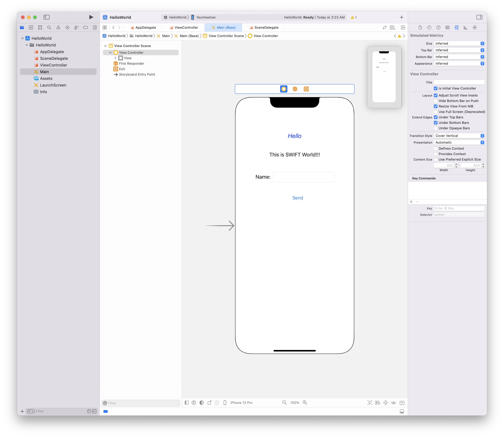Switch to the SceneDelegate tab
504x438 pixels.
[264, 28]
